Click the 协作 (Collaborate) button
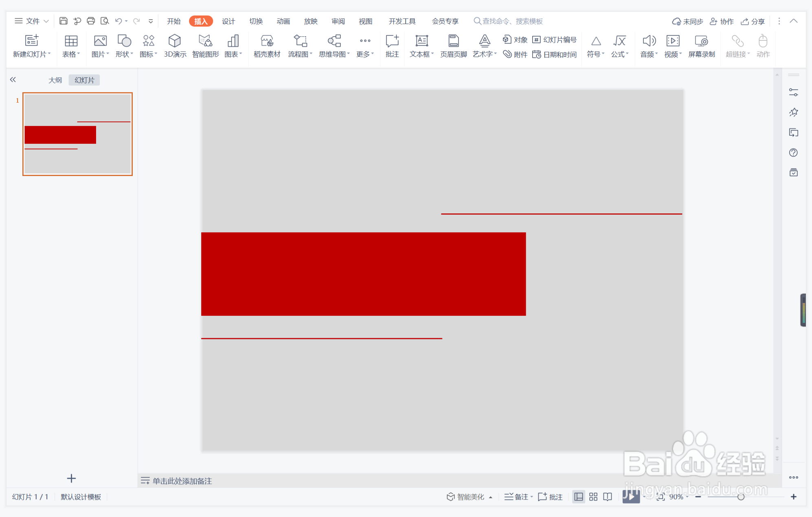 722,21
